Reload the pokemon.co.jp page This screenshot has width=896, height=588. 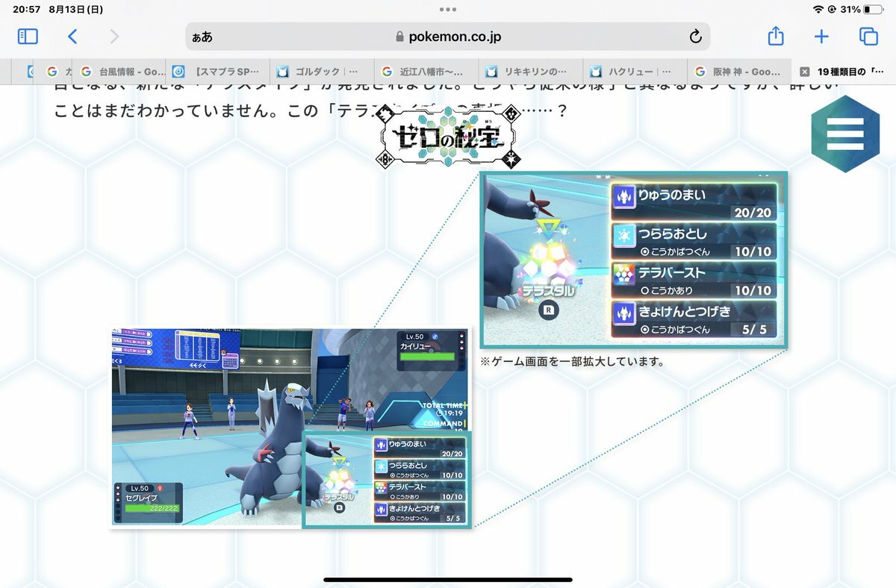pyautogui.click(x=695, y=37)
